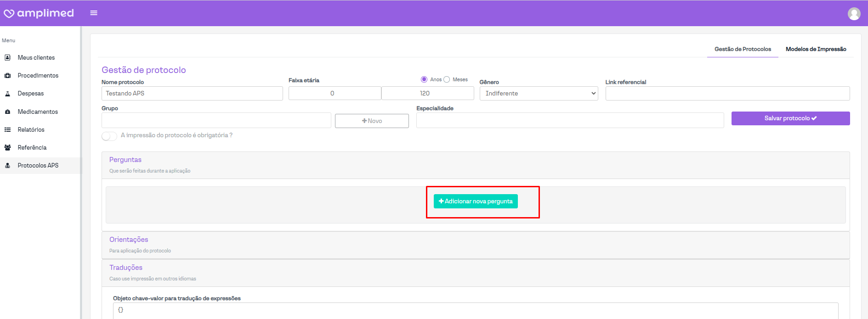Screen dimensions: 868x319
Task: Open the Gênero dropdown
Action: click(x=539, y=93)
